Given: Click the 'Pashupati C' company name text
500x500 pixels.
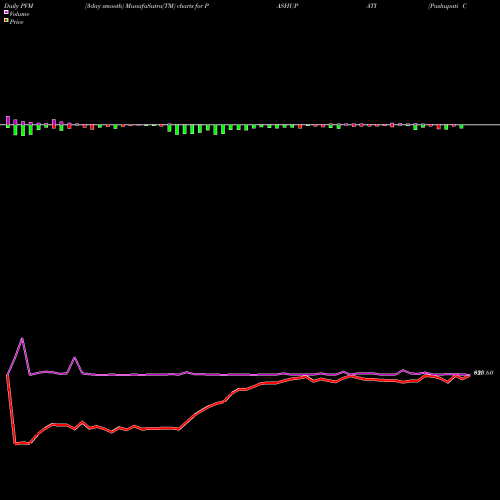Looking at the screenshot, I should click(448, 6).
